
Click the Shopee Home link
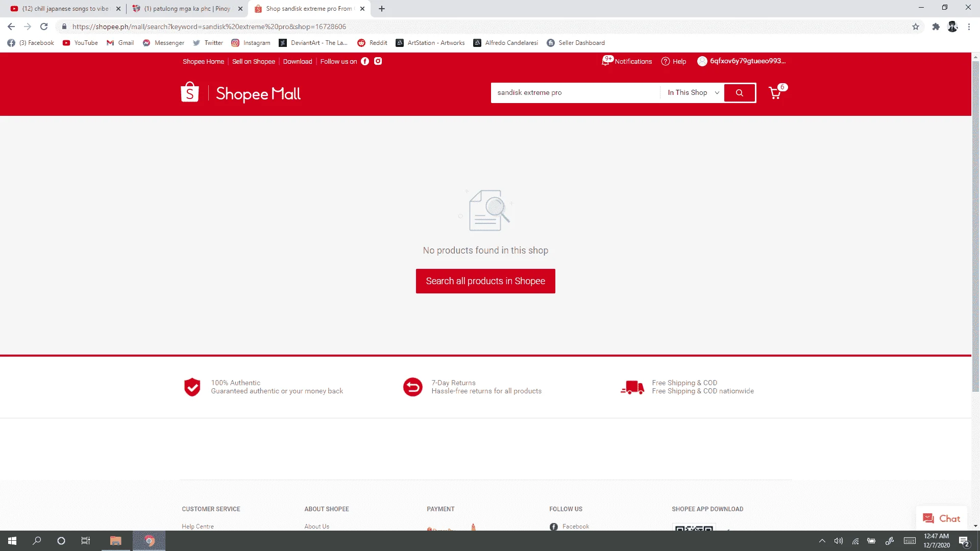(203, 62)
